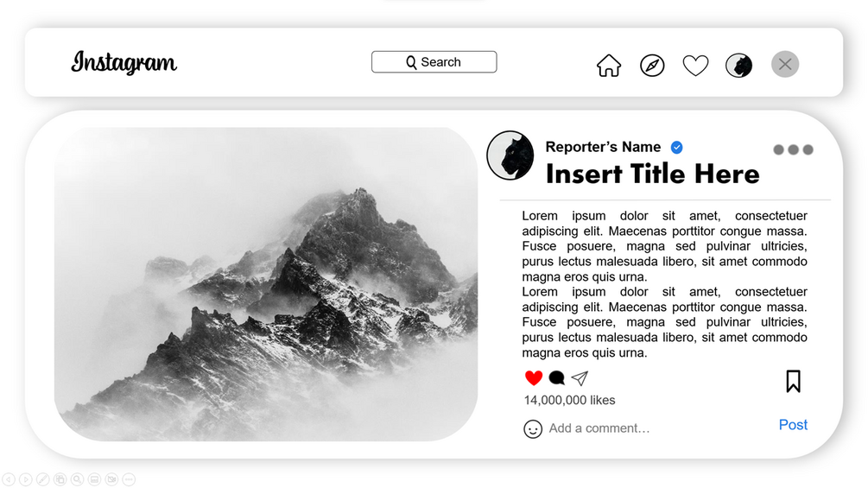Image resolution: width=868 pixels, height=488 pixels.
Task: Open the compass Explore icon
Action: pos(652,66)
